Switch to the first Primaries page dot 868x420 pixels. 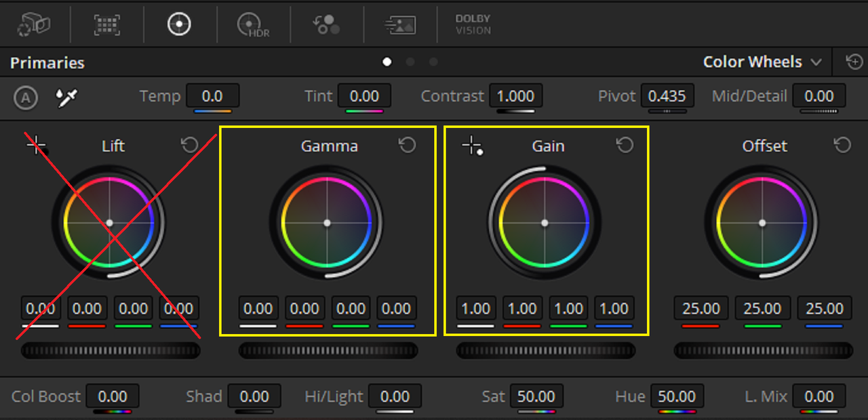(387, 62)
